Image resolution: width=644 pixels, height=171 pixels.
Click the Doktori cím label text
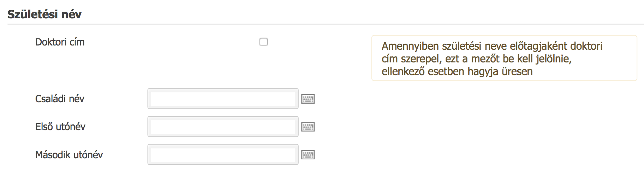[60, 42]
